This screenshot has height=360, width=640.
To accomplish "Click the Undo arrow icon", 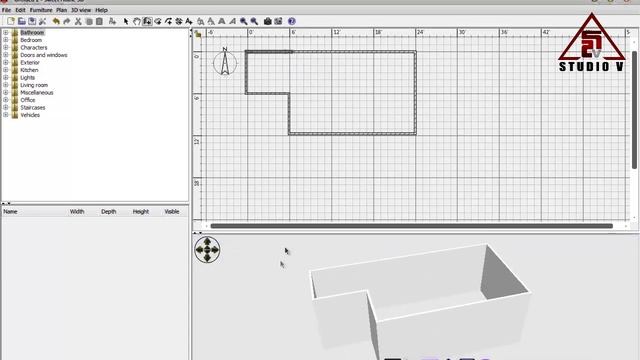I will tap(56, 21).
